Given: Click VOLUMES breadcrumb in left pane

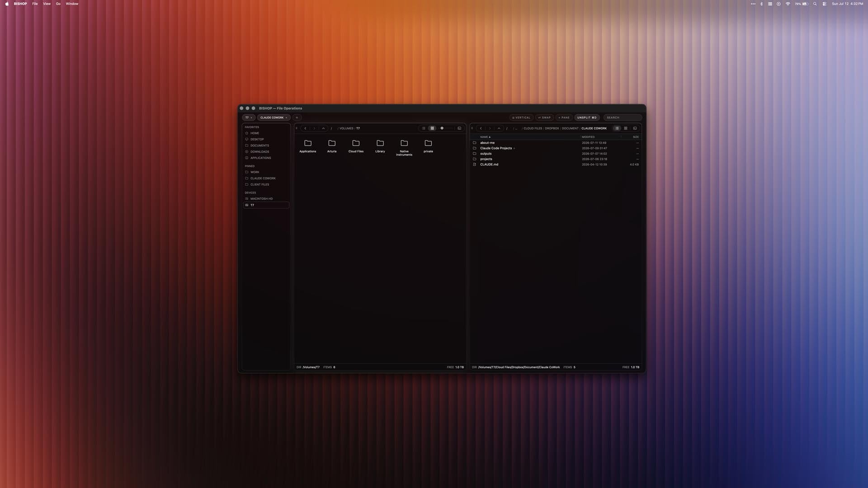Looking at the screenshot, I should (x=346, y=128).
